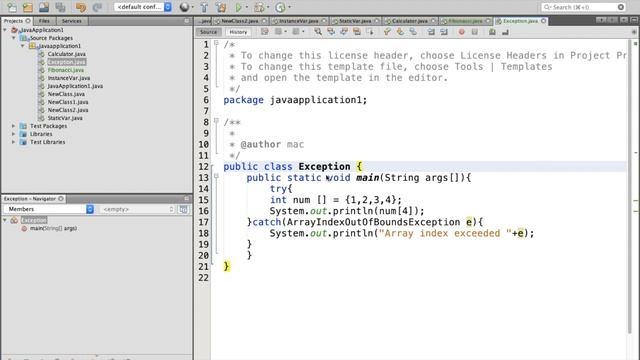
Task: Switch to the Services tab
Action: [72, 21]
